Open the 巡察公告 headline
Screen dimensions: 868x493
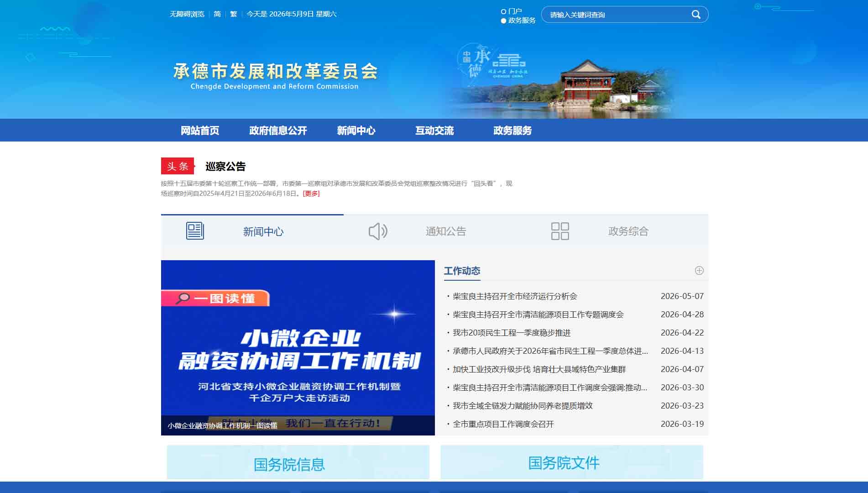[225, 167]
